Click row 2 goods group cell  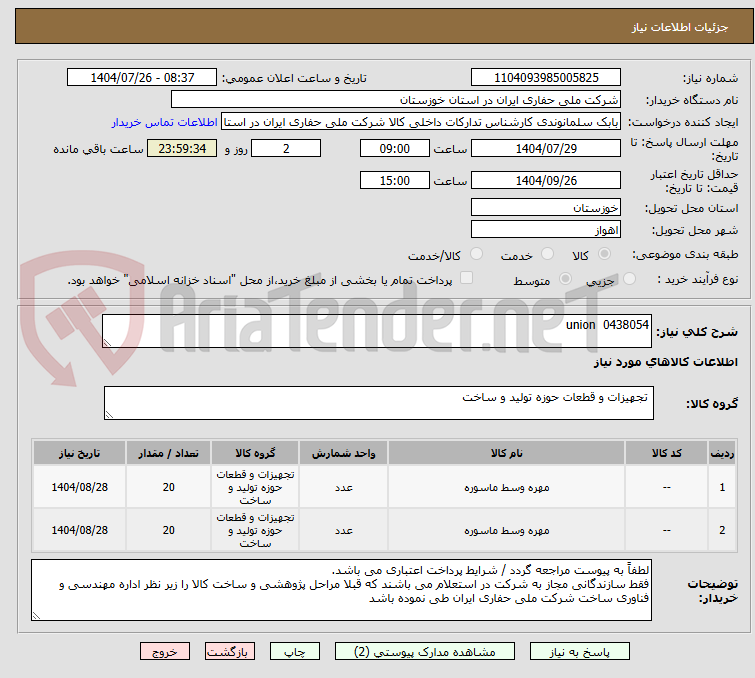point(255,530)
